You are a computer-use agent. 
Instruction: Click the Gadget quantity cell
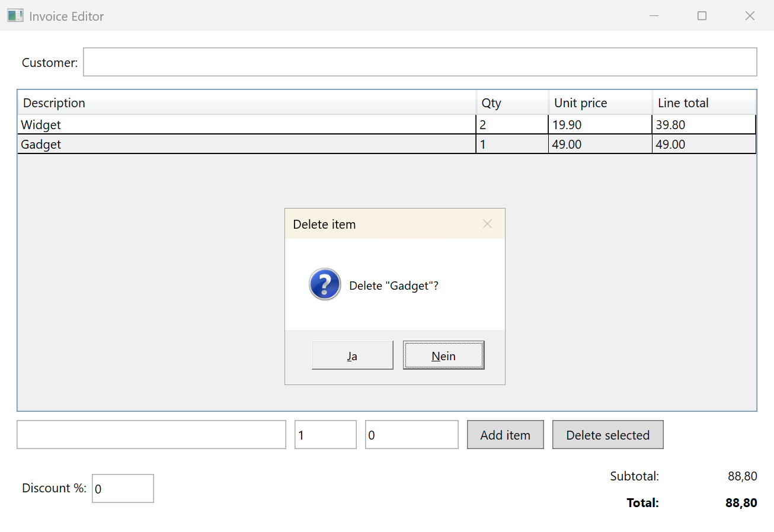pyautogui.click(x=512, y=144)
